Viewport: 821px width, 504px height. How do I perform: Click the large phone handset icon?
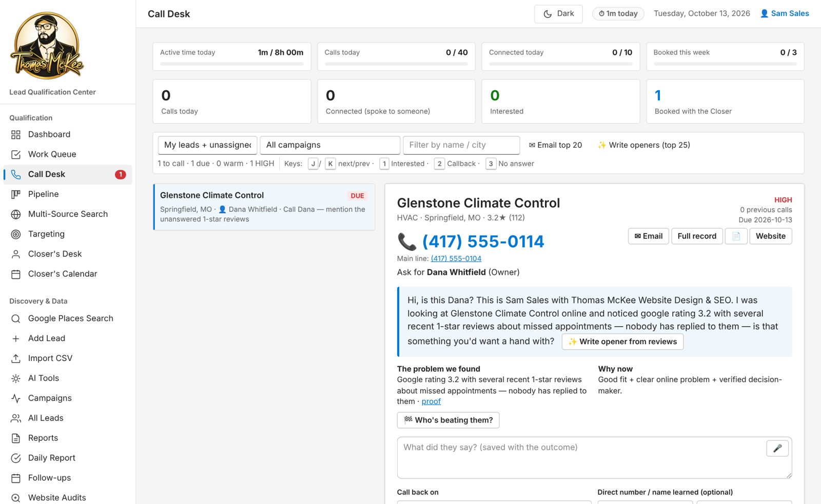point(407,241)
